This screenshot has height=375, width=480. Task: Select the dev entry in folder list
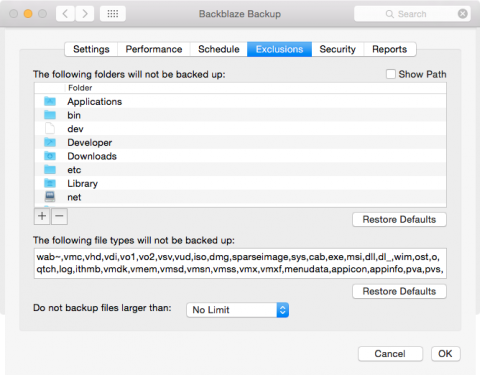click(x=240, y=129)
